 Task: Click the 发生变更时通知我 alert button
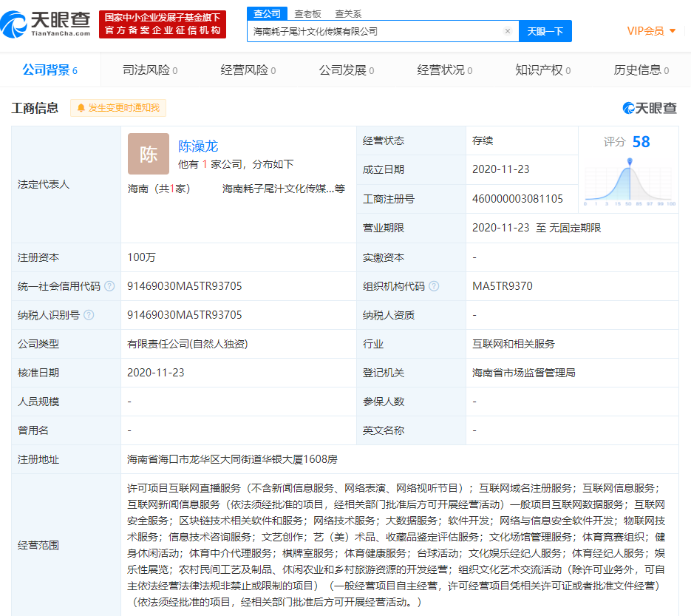coord(118,108)
